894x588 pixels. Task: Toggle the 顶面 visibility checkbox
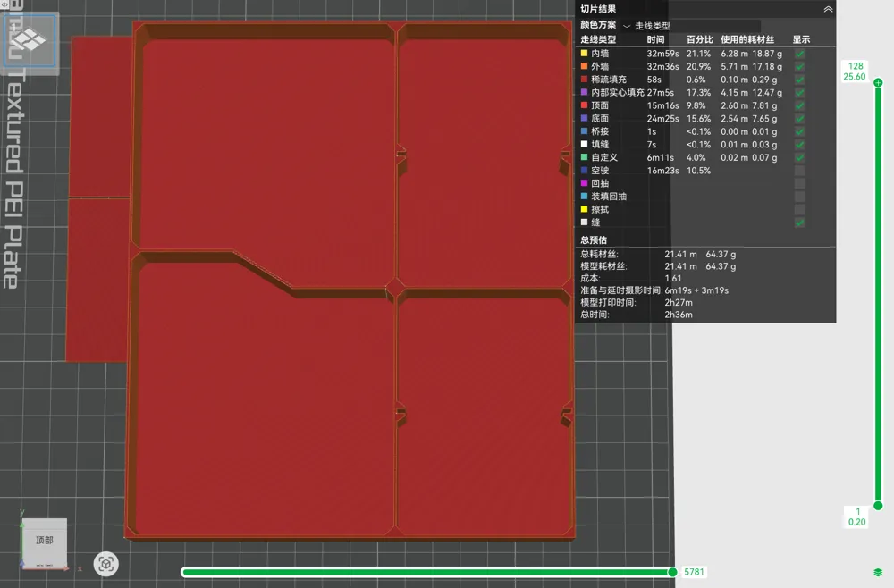(x=800, y=105)
